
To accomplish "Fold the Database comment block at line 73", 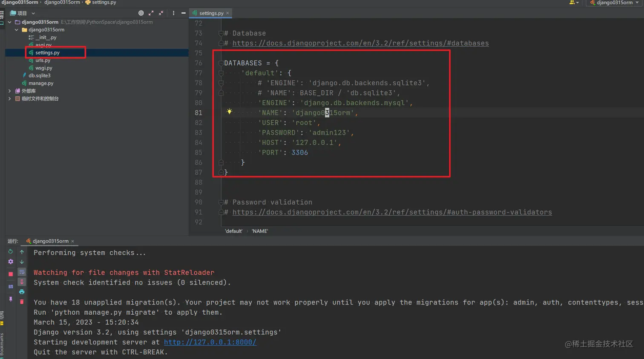I will tap(221, 33).
